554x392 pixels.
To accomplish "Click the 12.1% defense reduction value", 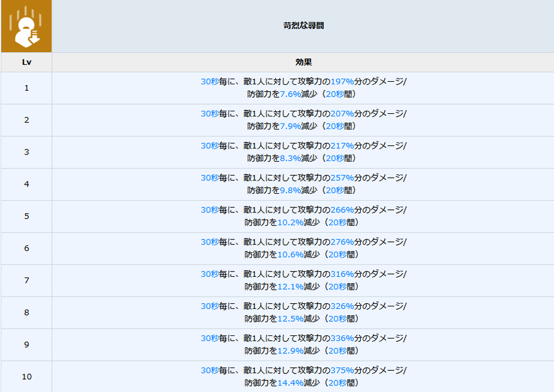I will (291, 287).
